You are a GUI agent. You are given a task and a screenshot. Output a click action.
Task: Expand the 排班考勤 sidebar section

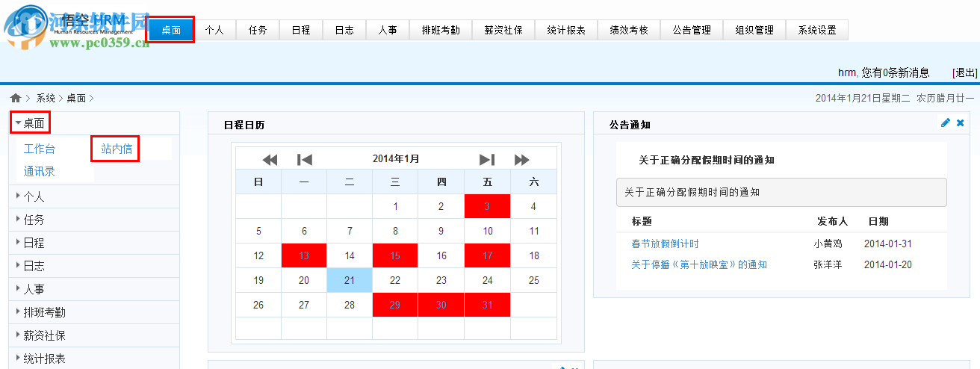[x=94, y=312]
